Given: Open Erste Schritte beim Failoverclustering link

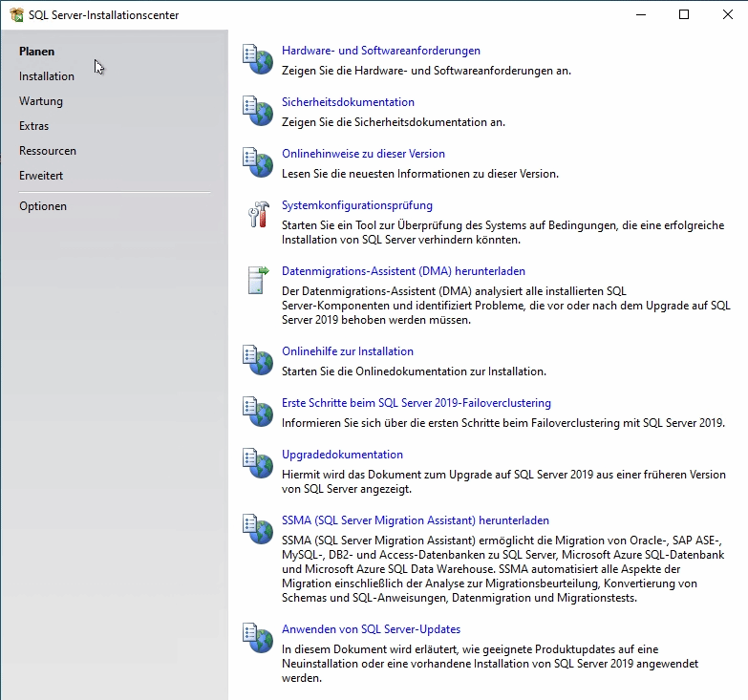Looking at the screenshot, I should point(416,403).
